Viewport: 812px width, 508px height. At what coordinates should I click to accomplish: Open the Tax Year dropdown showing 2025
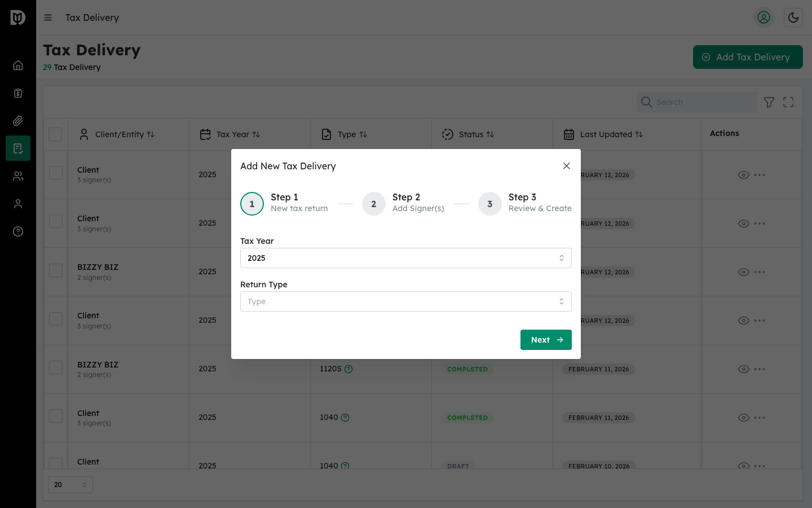(x=405, y=258)
